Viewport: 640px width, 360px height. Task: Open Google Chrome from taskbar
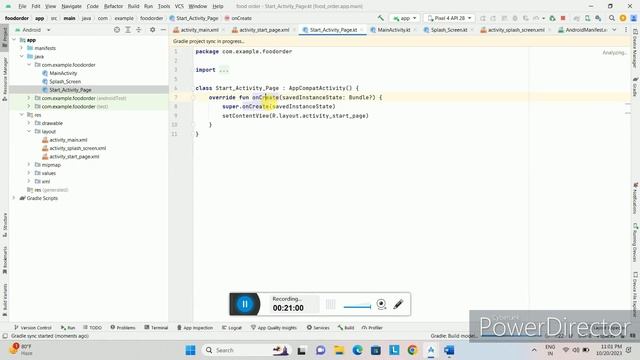tap(412, 350)
